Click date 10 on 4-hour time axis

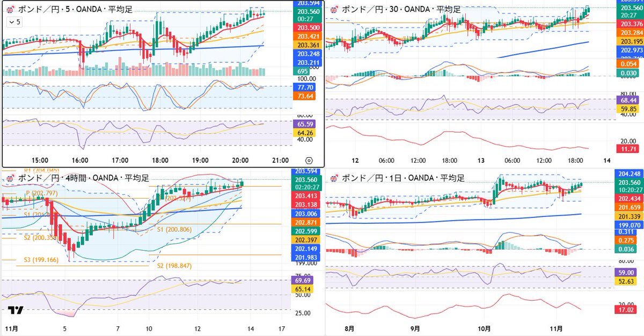coord(150,328)
